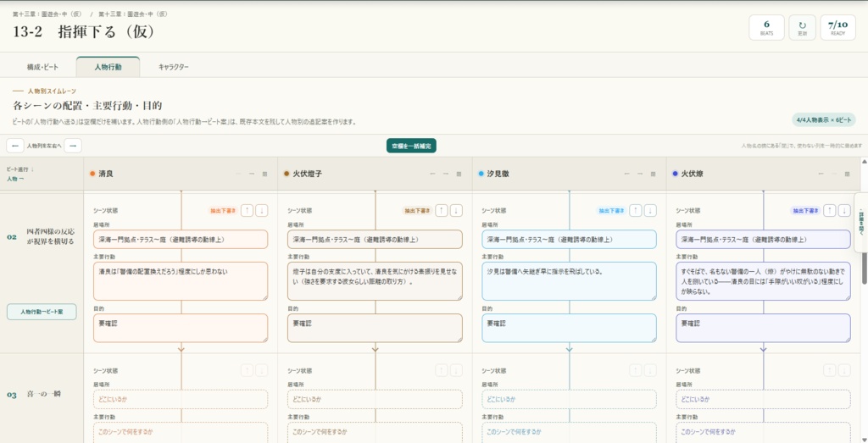The width and height of the screenshot is (868, 443).
Task: Focus 汐見徹 beat 02 主要行動 text area
Action: coord(569,281)
